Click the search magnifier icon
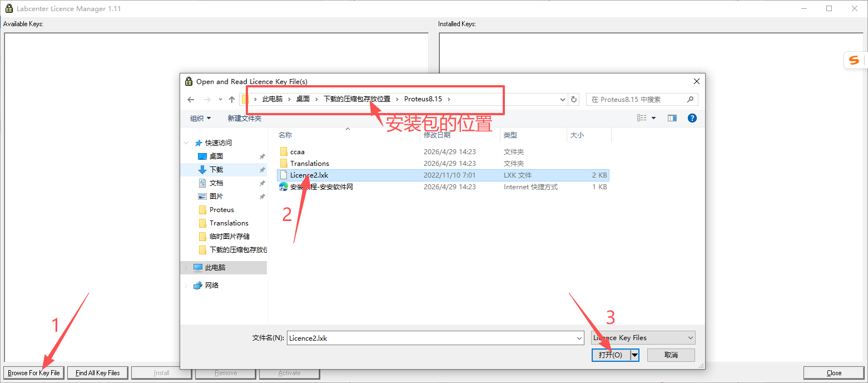The height and width of the screenshot is (383, 868). tap(690, 100)
